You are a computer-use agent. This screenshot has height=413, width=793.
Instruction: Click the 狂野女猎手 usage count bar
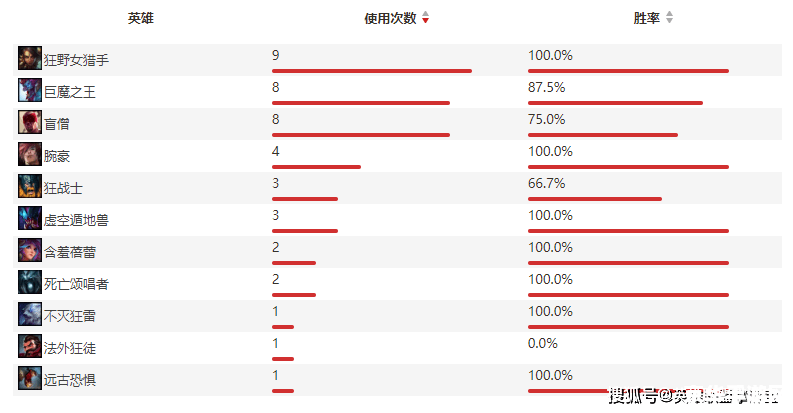(371, 71)
